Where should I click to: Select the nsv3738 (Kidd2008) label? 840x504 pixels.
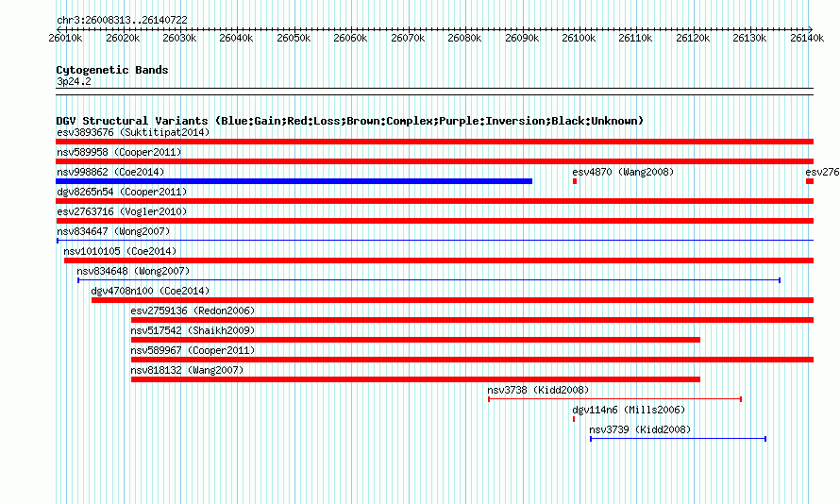pyautogui.click(x=538, y=390)
